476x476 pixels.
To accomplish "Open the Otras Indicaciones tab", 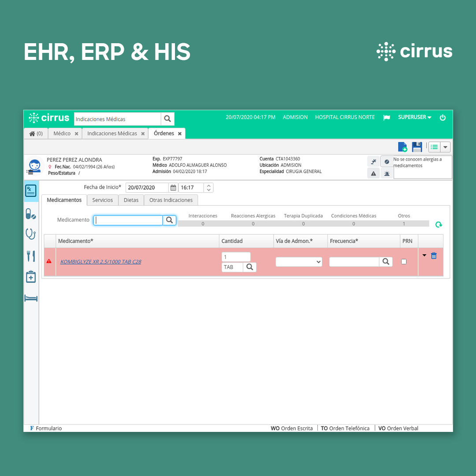I will pos(171,200).
